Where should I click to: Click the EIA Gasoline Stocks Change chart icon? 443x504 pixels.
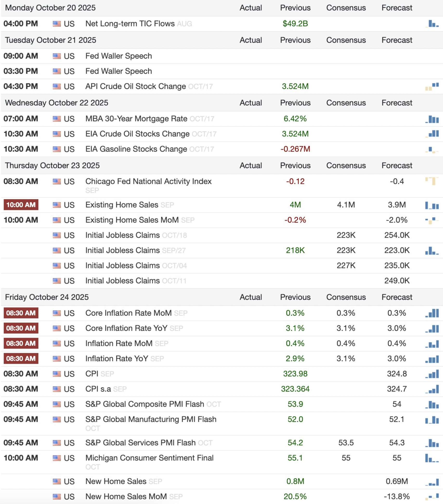(x=432, y=149)
